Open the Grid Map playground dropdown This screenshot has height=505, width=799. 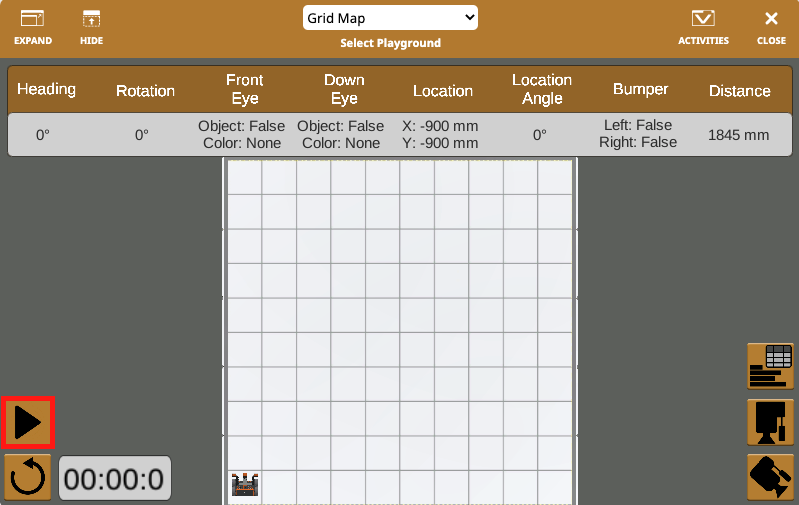click(390, 18)
